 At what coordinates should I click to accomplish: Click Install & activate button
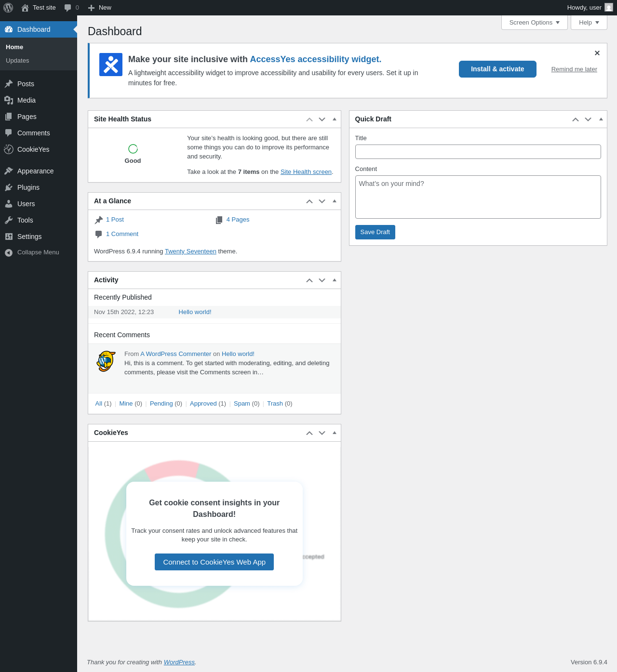497,69
